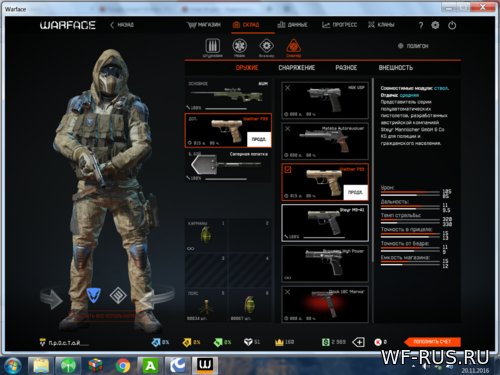
Task: Toggle checkbox on Walther P99 item
Action: 288,170
